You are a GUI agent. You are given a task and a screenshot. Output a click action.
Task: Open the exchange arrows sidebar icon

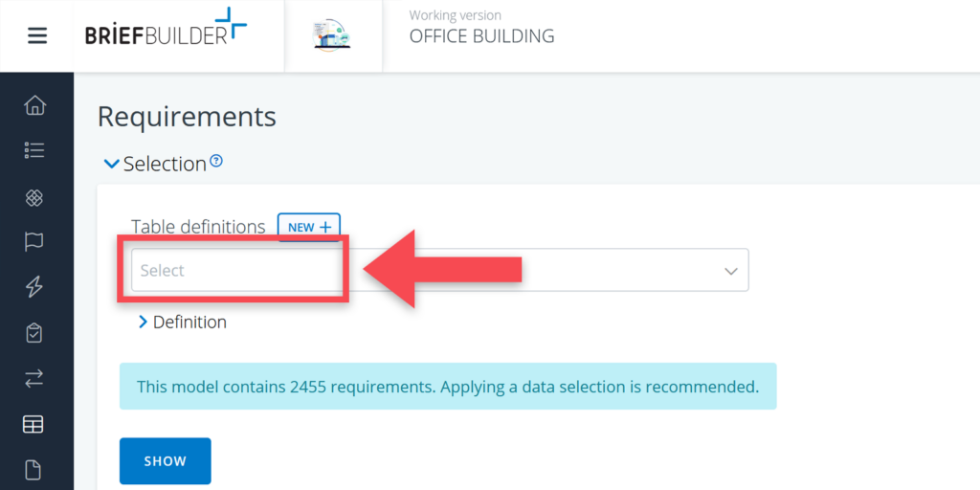point(34,379)
